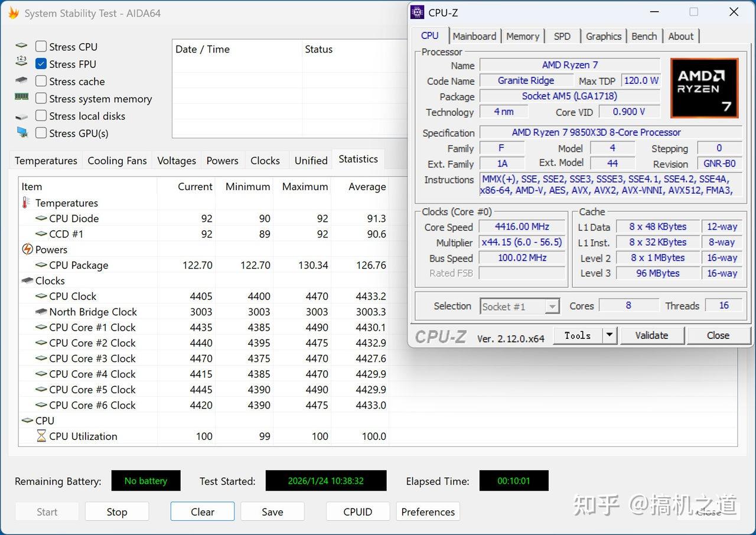Click the chip icon next to CPU Core #4 Clock

point(41,374)
